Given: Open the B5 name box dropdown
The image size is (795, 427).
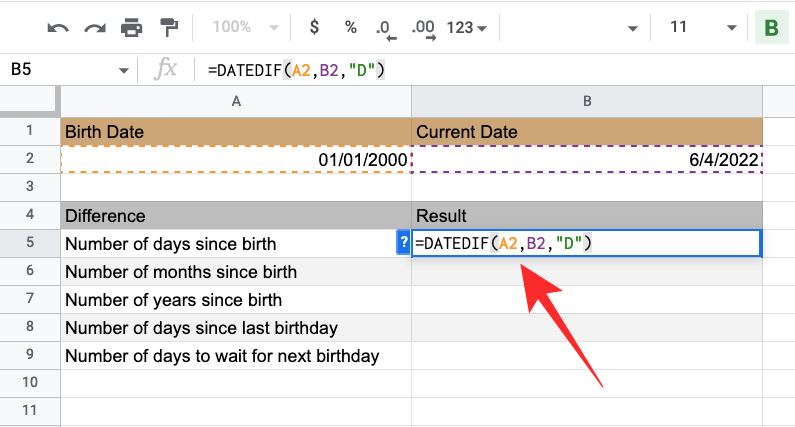Looking at the screenshot, I should 124,70.
